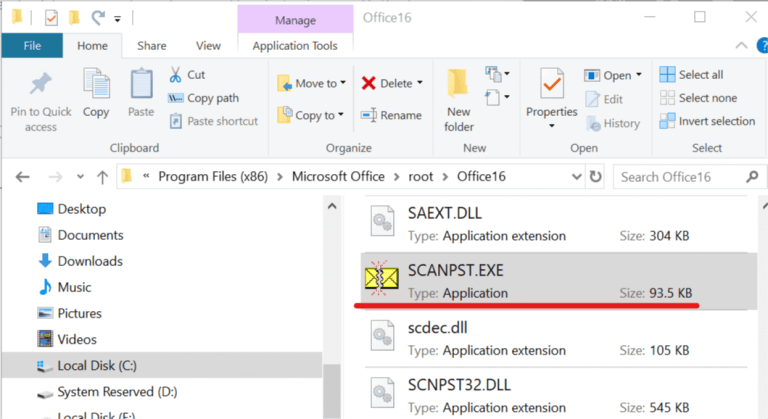Image resolution: width=768 pixels, height=419 pixels.
Task: Go Up one folder level
Action: (x=102, y=176)
